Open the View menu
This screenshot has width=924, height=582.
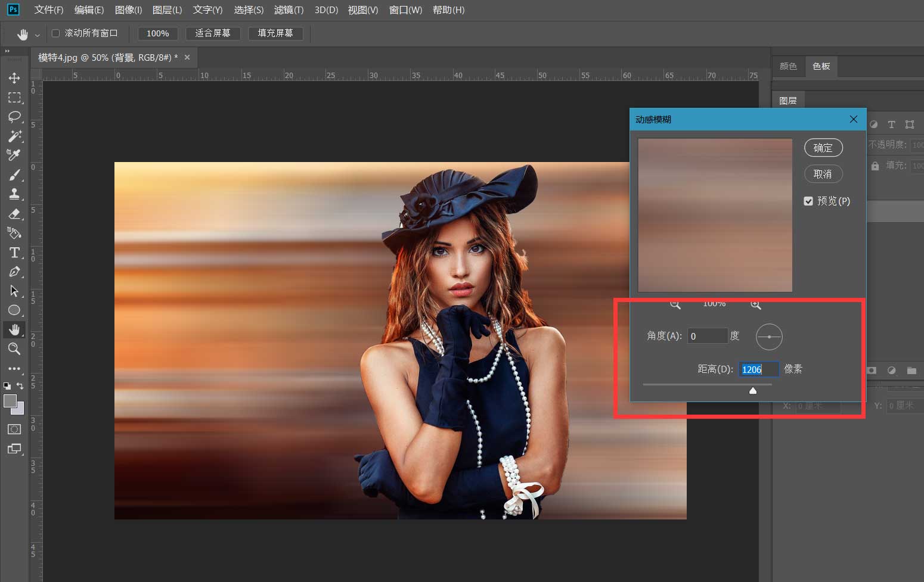pos(363,10)
